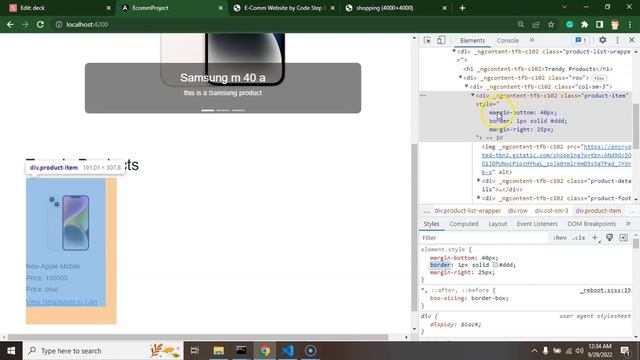
Task: Open Chrome three-dot menu
Action: coord(630,24)
